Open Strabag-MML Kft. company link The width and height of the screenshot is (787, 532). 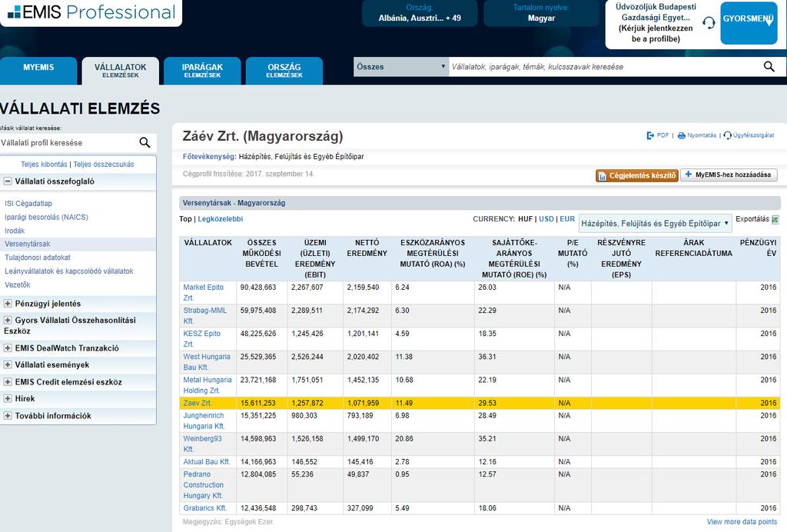coord(204,315)
